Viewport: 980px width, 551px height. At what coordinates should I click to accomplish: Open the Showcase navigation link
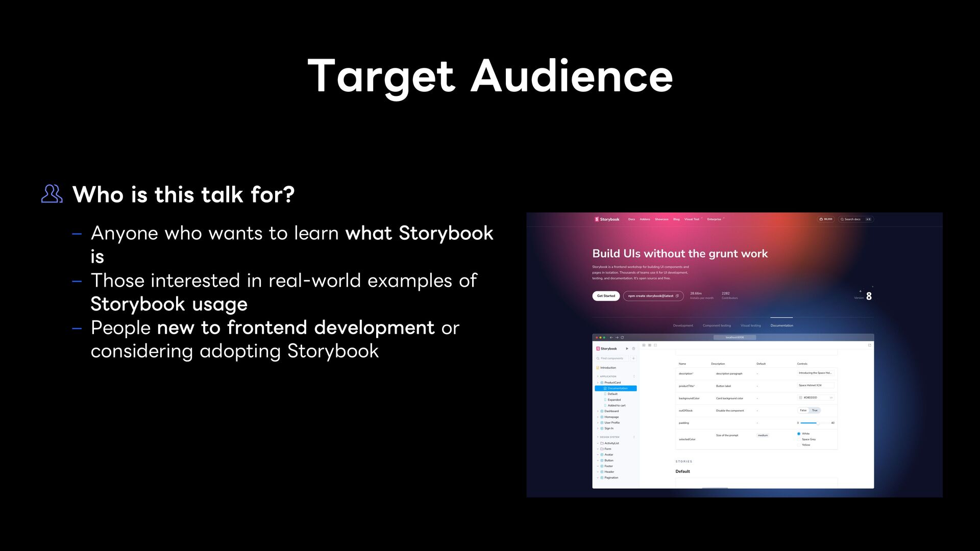pos(661,219)
